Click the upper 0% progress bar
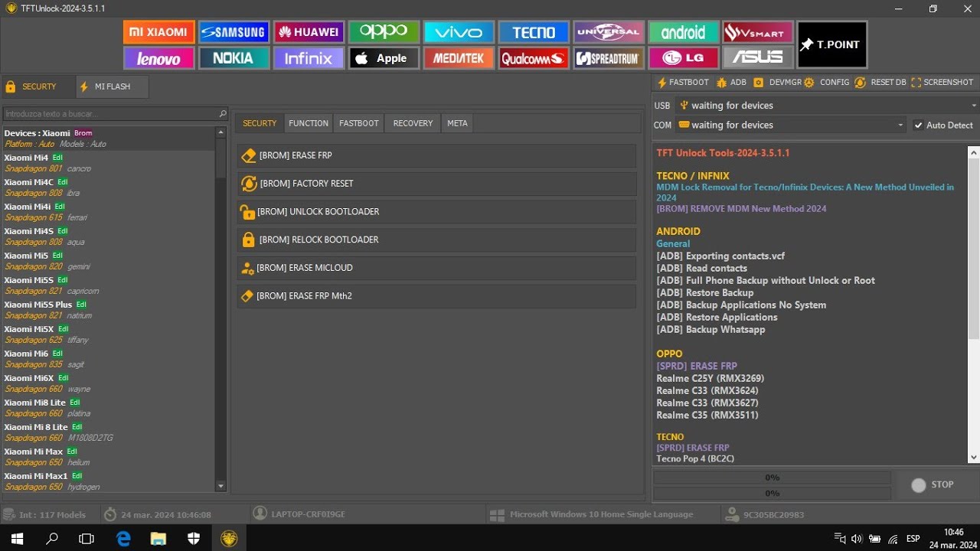The width and height of the screenshot is (980, 551). 772,478
